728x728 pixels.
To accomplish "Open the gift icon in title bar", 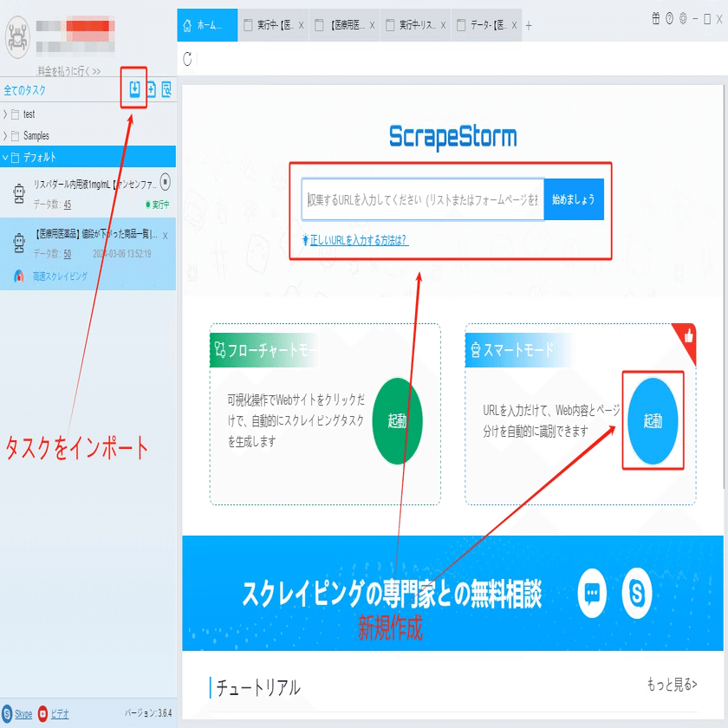I will 655,18.
